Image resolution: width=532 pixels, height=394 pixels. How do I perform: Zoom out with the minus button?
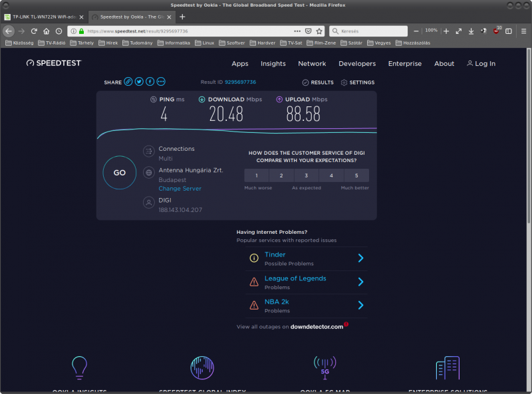[416, 31]
